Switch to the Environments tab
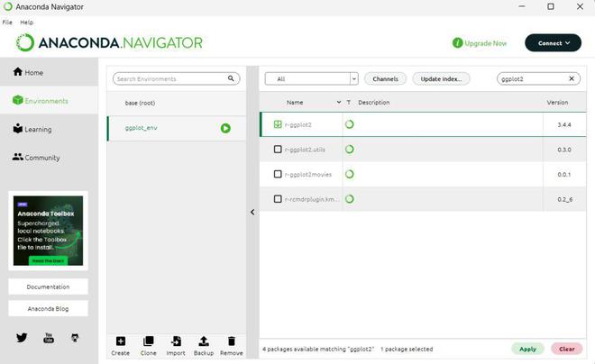The height and width of the screenshot is (364, 595). (x=49, y=101)
